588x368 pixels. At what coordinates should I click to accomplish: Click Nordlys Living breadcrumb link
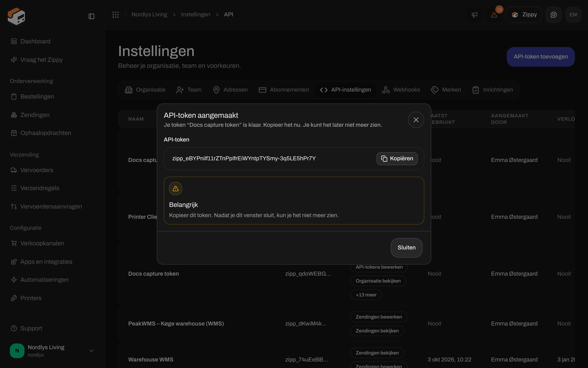tap(149, 15)
